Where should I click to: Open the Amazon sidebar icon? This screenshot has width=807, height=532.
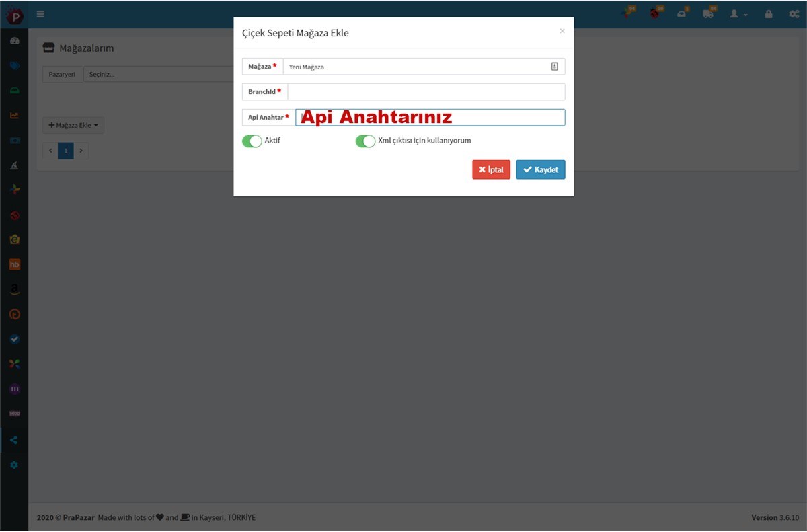click(14, 289)
